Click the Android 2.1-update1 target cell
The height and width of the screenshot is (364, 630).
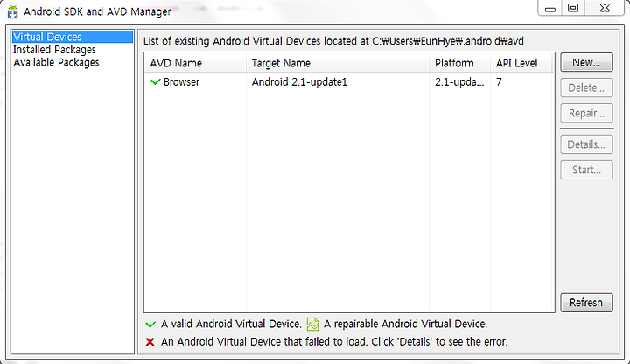[299, 82]
